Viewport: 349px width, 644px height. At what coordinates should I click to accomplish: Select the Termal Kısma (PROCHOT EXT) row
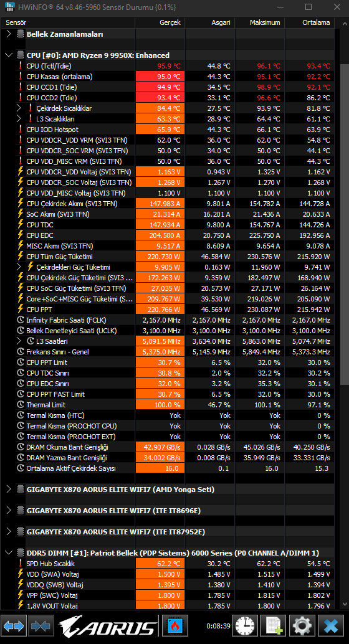168,437
